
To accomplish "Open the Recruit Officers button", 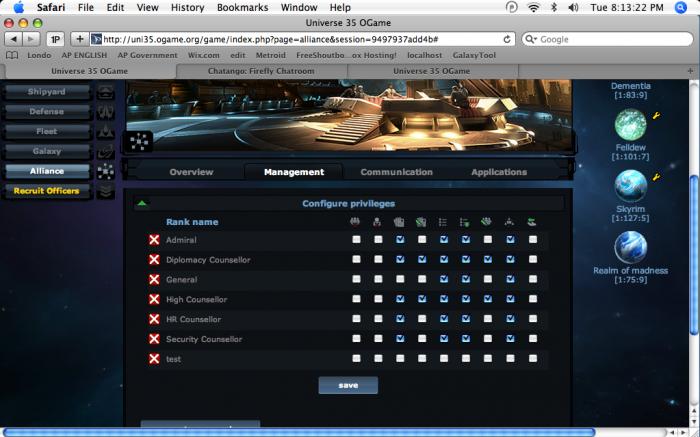I will [46, 191].
